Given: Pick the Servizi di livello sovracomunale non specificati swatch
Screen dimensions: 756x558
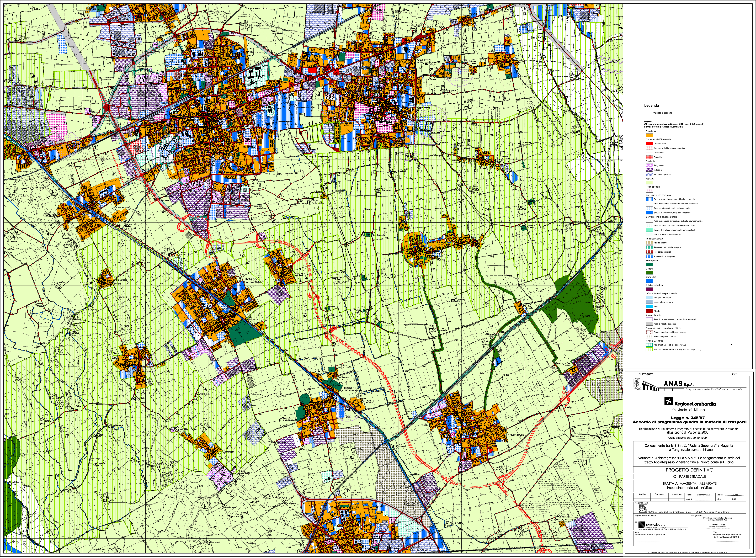Looking at the screenshot, I should pyautogui.click(x=649, y=230).
